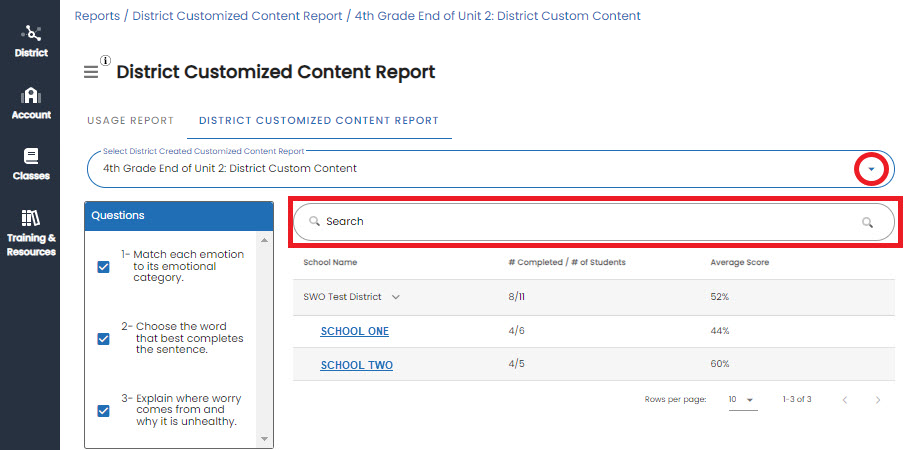The image size is (919, 450).
Task: Open the Account sidebar icon
Action: click(31, 104)
